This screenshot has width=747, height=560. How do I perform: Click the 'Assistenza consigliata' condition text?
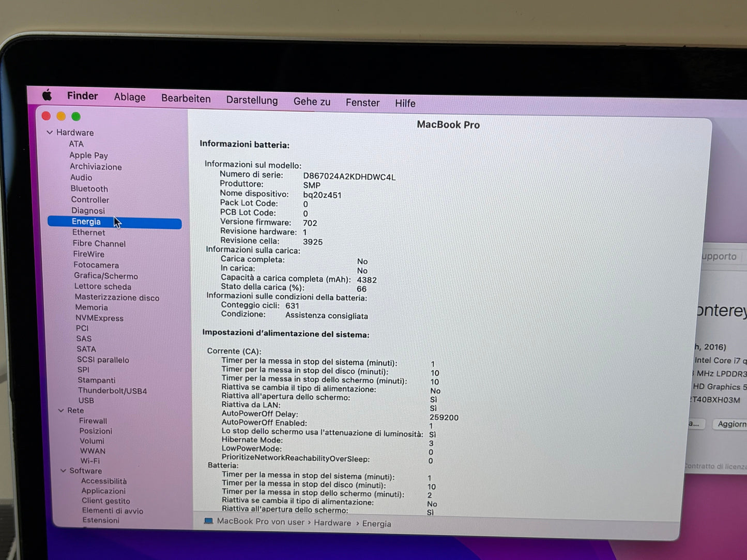coord(327,316)
